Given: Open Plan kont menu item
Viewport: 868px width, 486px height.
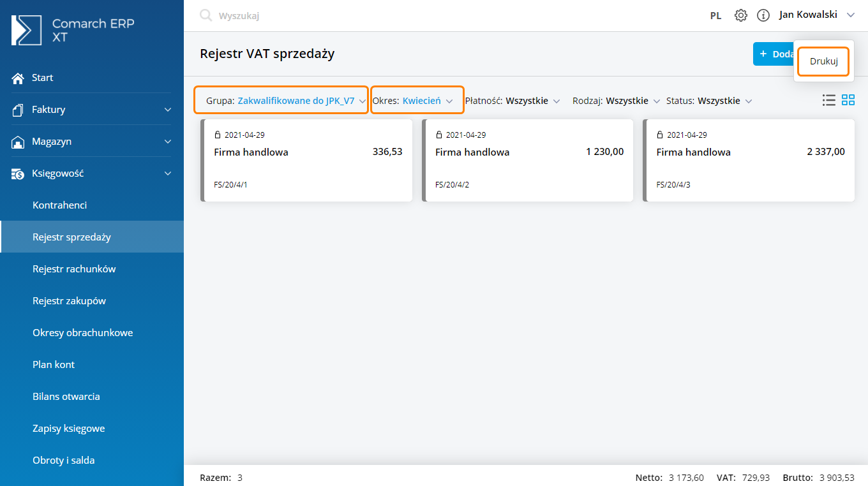Looking at the screenshot, I should click(x=54, y=365).
